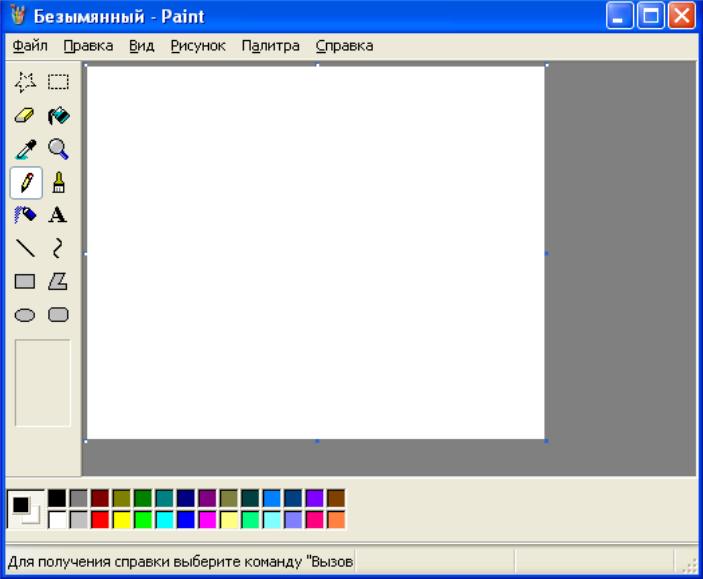The image size is (703, 579).
Task: Click the status bar help text
Action: click(x=180, y=562)
